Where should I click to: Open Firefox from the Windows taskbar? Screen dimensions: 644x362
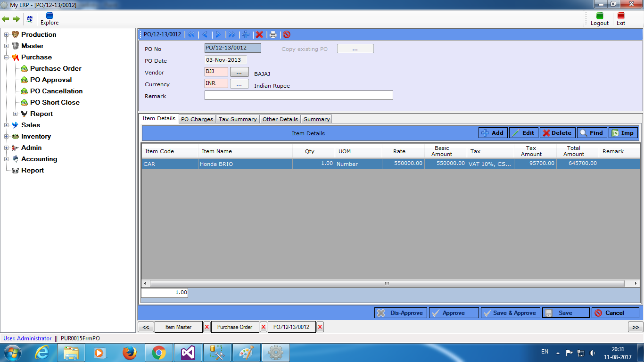pos(129,353)
